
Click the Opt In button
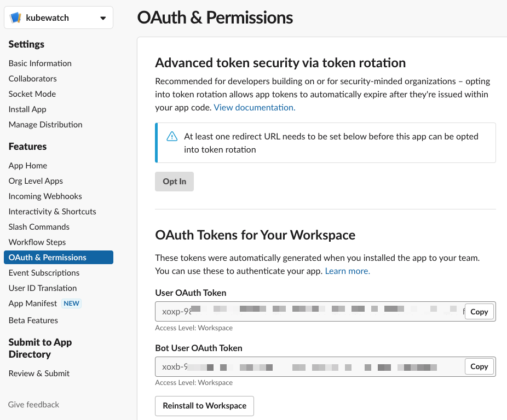click(174, 182)
